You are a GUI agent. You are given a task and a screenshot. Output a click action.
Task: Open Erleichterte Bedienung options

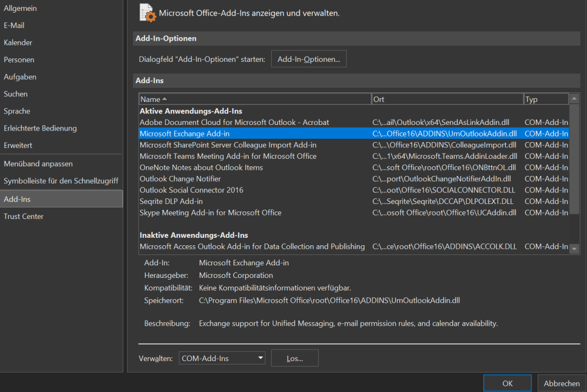tap(40, 128)
